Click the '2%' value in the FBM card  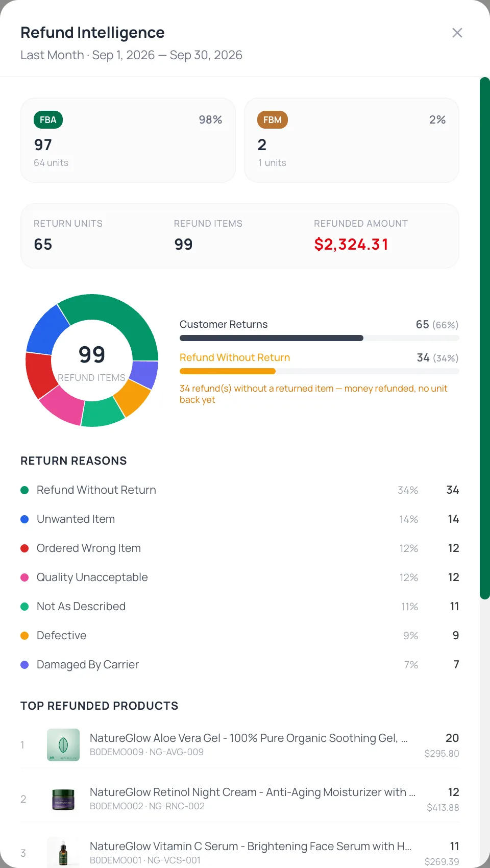tap(437, 120)
